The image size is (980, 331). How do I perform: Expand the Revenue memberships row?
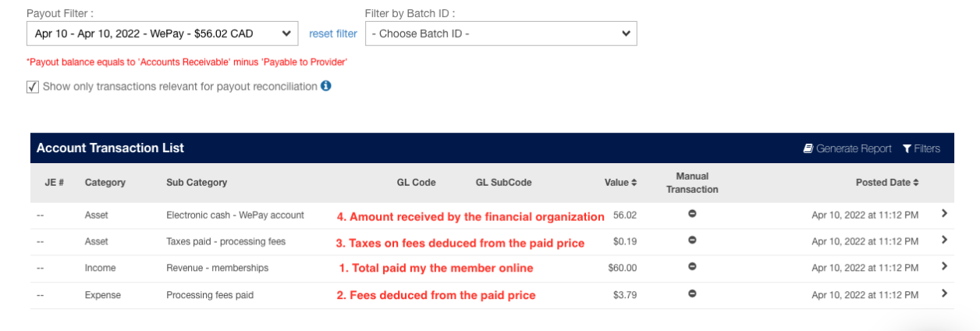944,266
